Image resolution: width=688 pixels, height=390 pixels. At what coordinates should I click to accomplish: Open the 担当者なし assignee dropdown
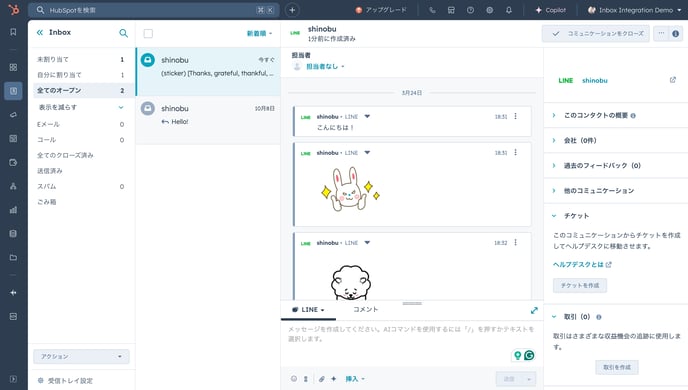[x=325, y=66]
